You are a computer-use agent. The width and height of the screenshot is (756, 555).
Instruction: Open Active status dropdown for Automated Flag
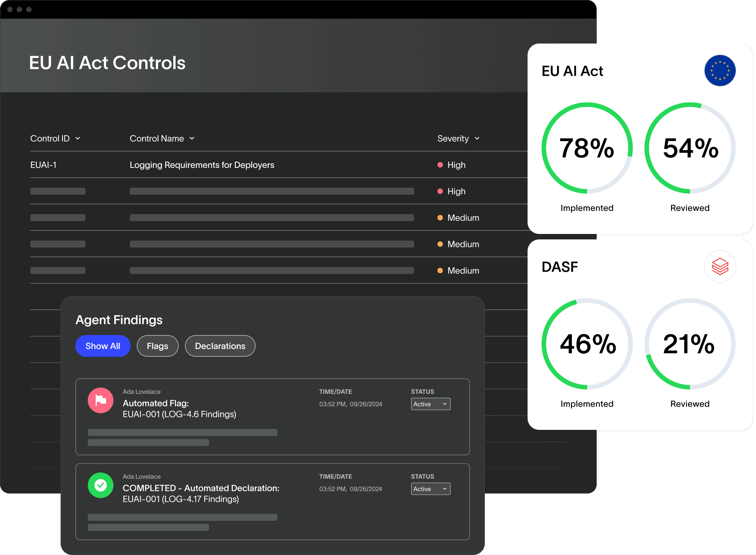[x=430, y=404]
